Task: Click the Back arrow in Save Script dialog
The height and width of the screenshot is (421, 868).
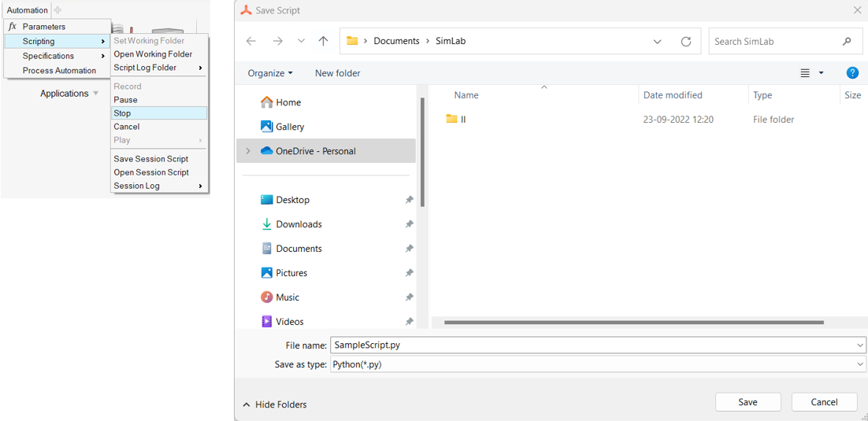Action: [x=251, y=41]
